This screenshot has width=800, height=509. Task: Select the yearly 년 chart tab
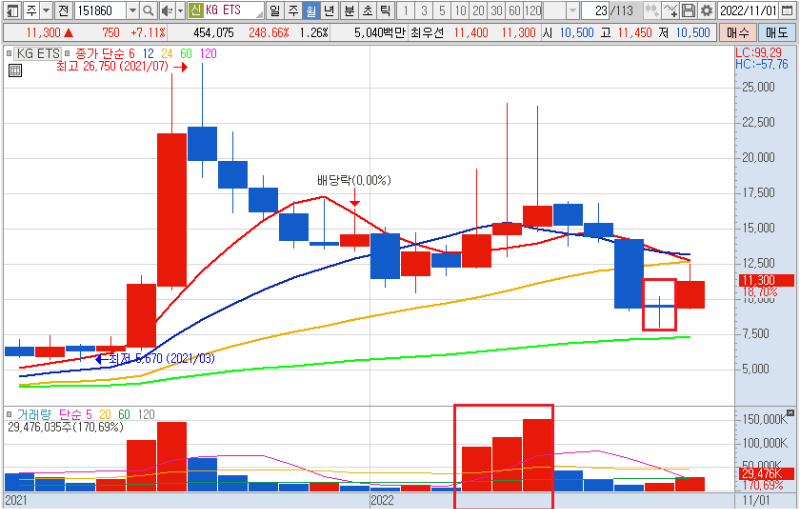point(329,10)
